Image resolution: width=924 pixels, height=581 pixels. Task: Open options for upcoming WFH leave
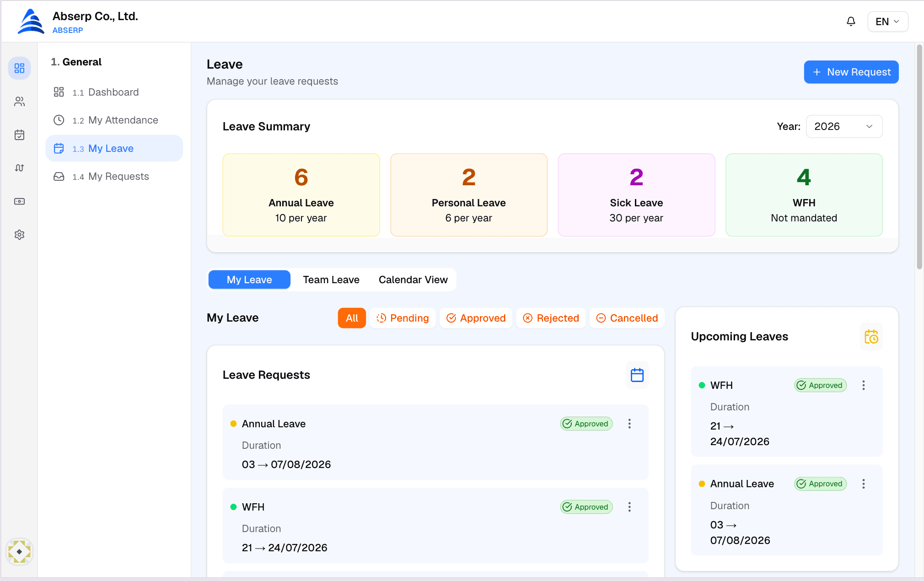click(x=864, y=385)
